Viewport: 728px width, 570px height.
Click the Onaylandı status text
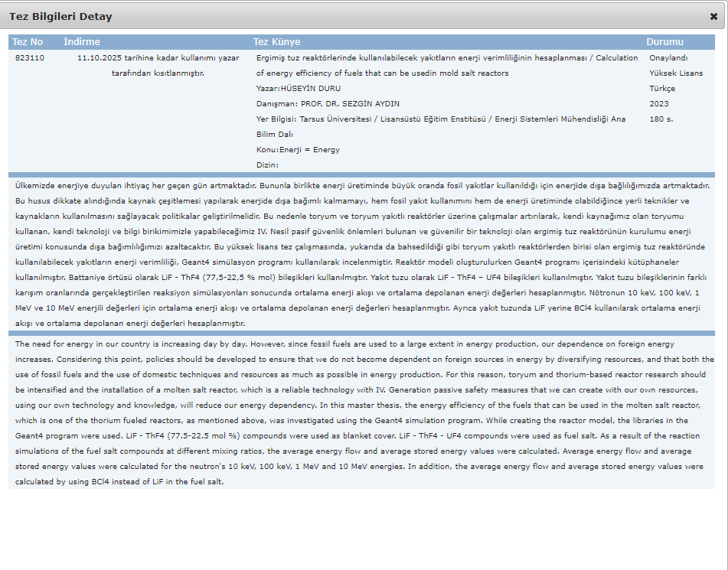tap(668, 58)
